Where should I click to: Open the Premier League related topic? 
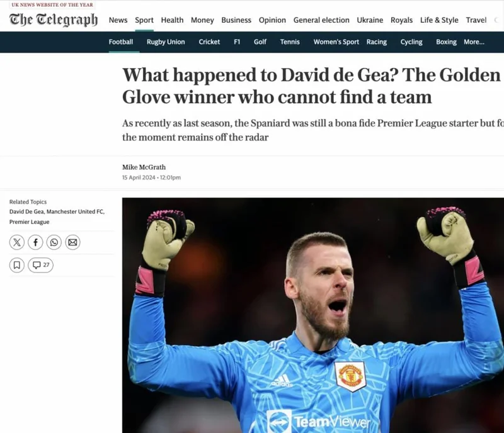click(x=29, y=222)
